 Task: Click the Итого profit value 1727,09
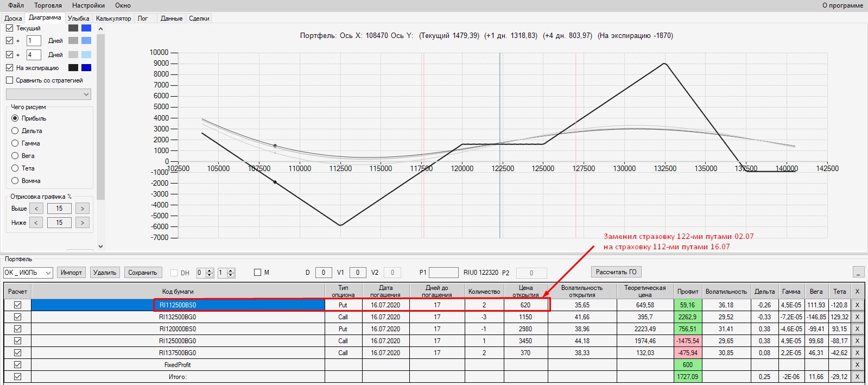point(688,377)
